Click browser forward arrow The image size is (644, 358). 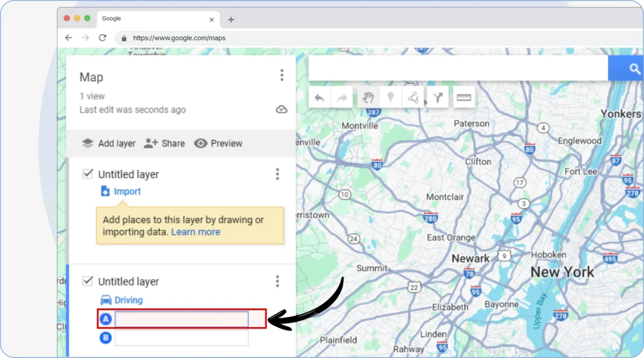pos(86,38)
